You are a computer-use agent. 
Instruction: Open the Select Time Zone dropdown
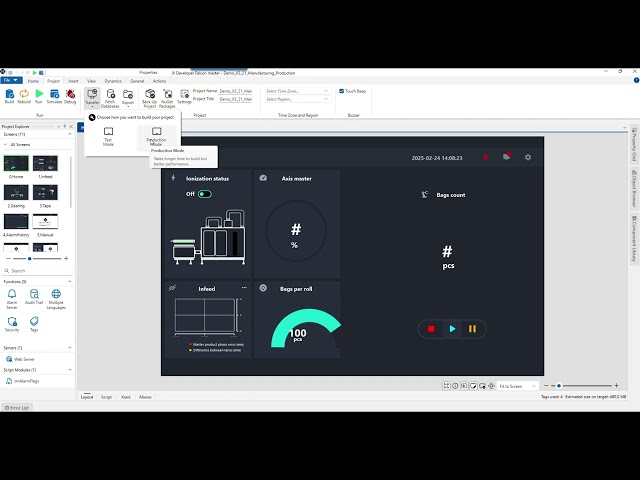click(297, 91)
